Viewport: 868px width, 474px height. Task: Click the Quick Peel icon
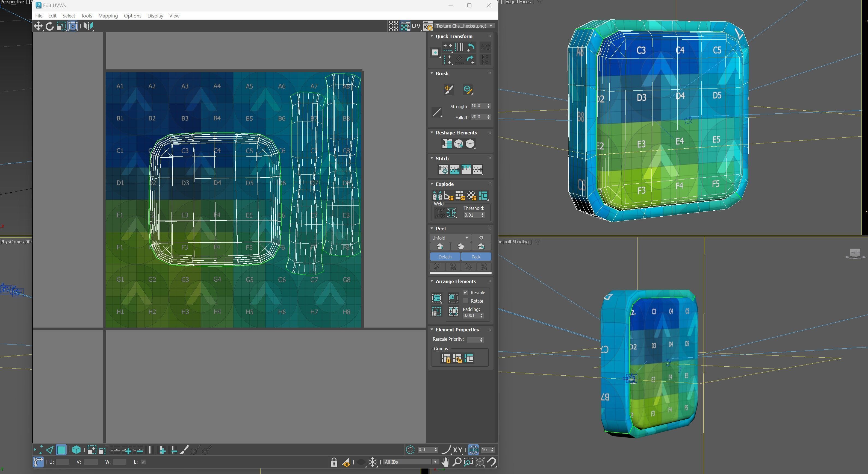pyautogui.click(x=440, y=247)
